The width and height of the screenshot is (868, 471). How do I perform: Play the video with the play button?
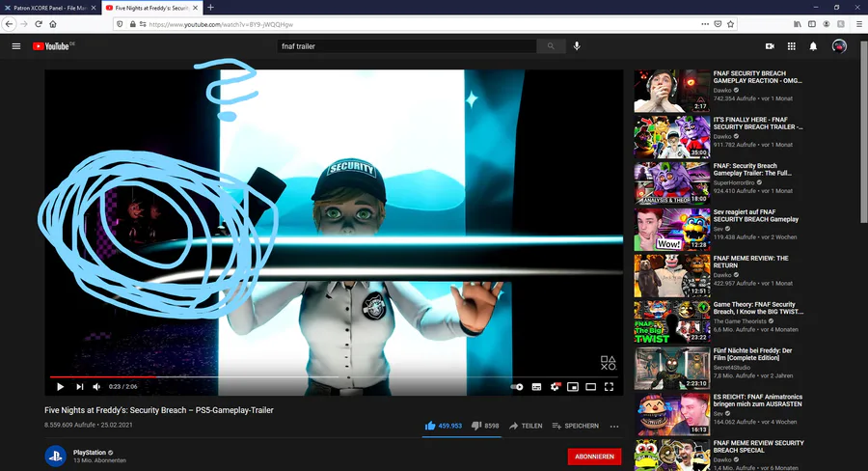pos(61,387)
